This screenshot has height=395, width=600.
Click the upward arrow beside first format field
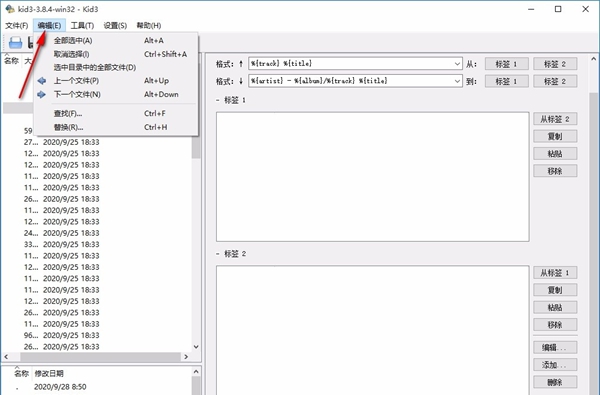241,64
